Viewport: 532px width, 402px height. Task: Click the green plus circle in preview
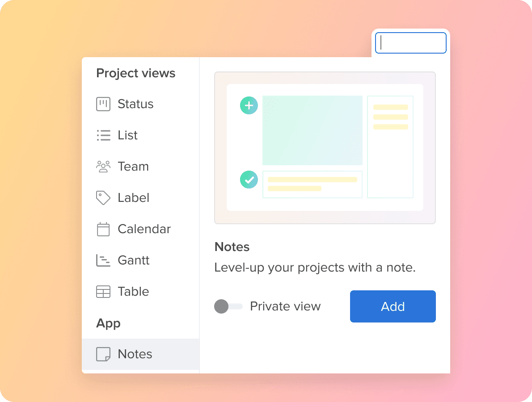pyautogui.click(x=249, y=105)
